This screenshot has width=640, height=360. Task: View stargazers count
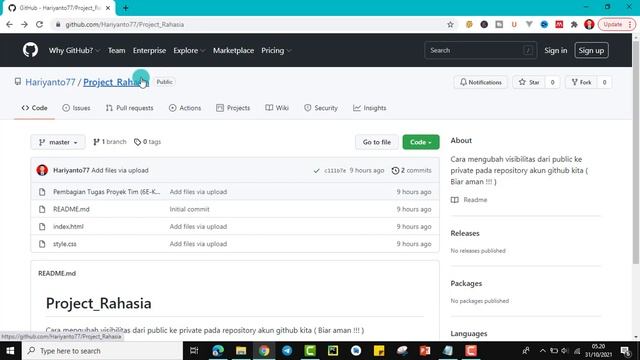[552, 82]
